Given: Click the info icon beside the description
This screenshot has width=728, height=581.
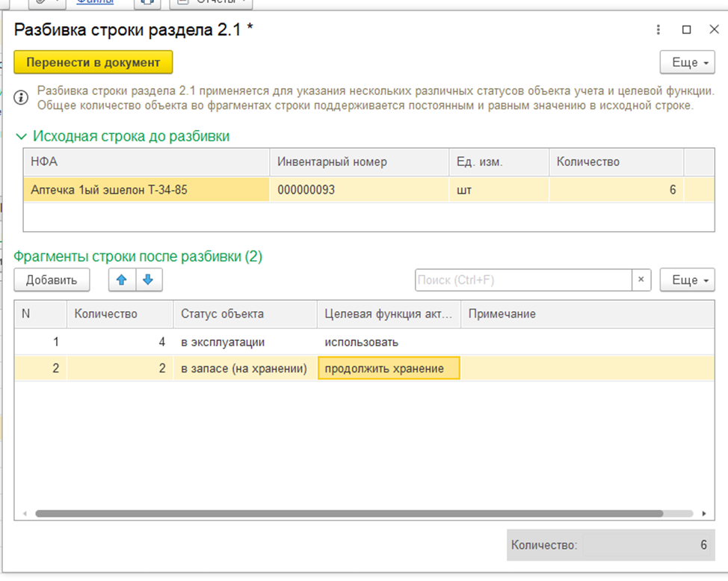Looking at the screenshot, I should [21, 98].
